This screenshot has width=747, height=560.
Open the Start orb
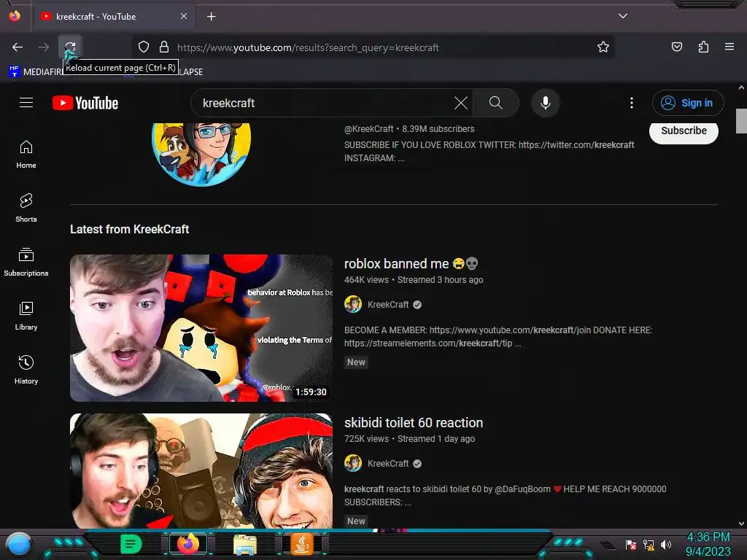[19, 544]
